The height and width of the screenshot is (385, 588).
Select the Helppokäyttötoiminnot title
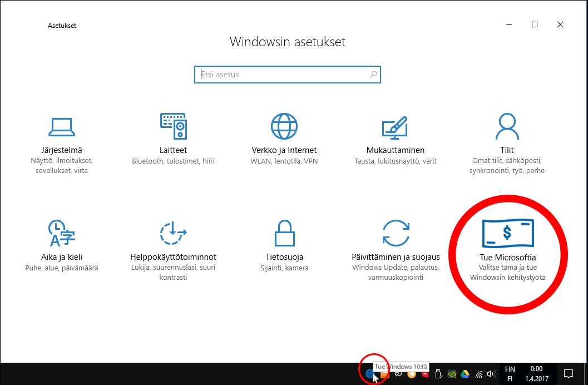(x=173, y=257)
